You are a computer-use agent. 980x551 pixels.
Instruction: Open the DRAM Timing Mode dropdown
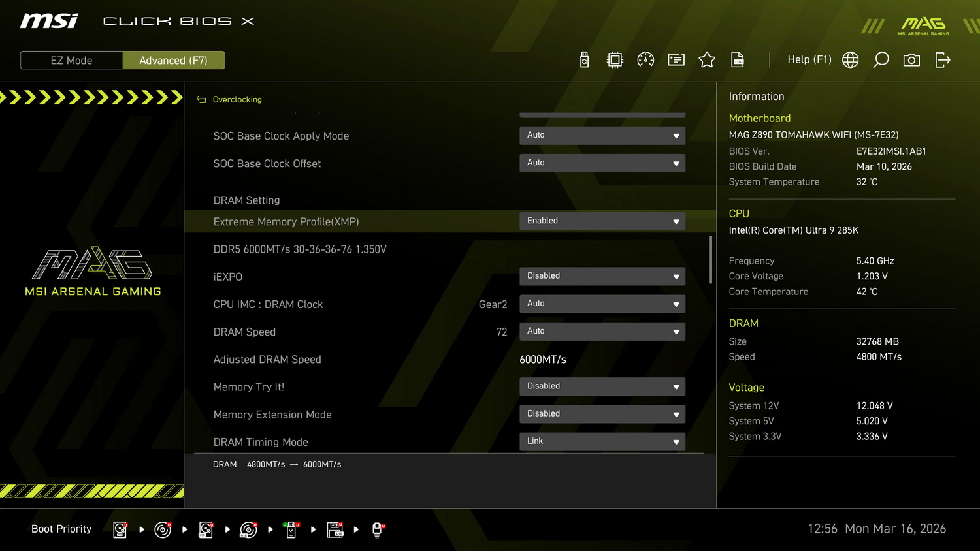tap(602, 441)
